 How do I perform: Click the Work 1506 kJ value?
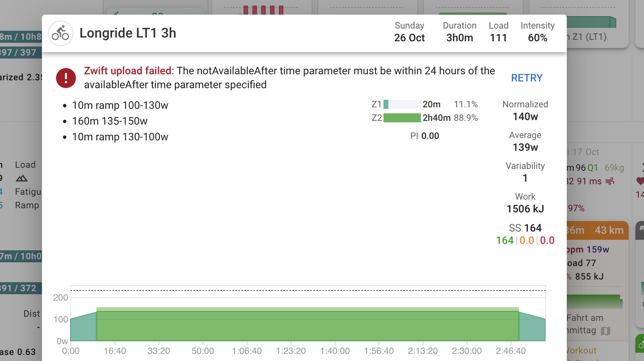click(x=525, y=209)
